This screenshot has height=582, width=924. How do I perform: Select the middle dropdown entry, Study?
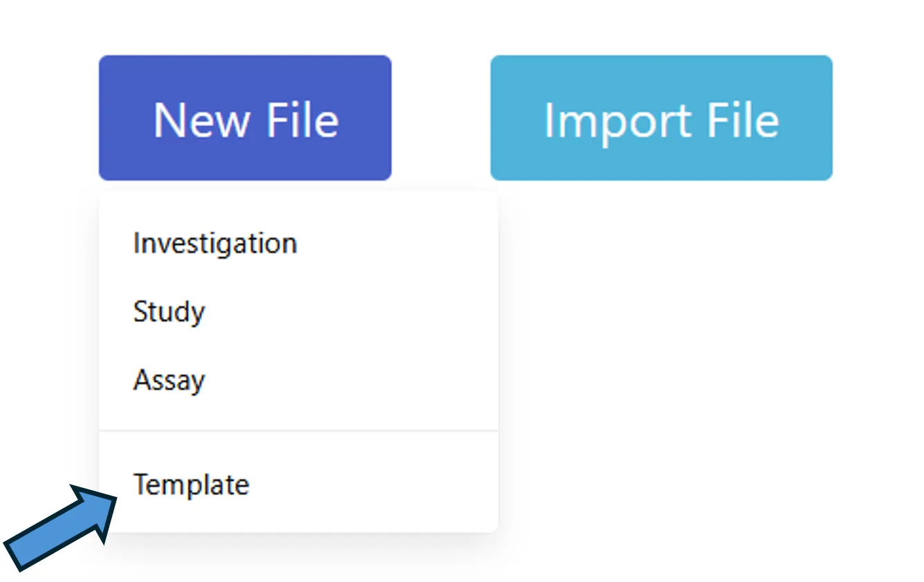click(298, 311)
